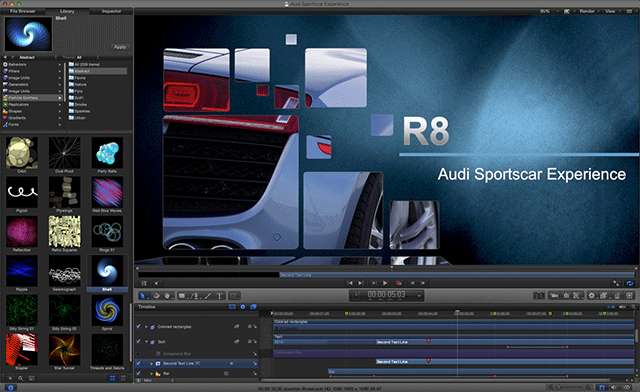The height and width of the screenshot is (392, 640).
Task: Open the canvas zoom level dropdown
Action: pos(548,11)
